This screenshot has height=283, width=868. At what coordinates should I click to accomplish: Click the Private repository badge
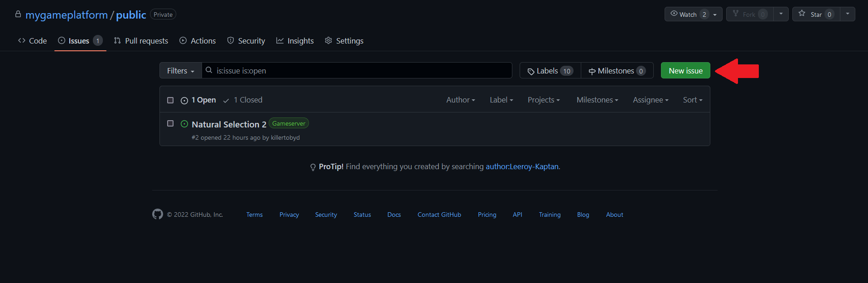coord(163,15)
